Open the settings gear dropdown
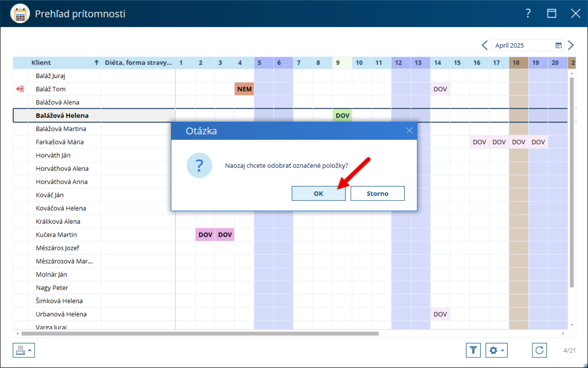Viewport: 588px width, 368px height. pos(496,350)
